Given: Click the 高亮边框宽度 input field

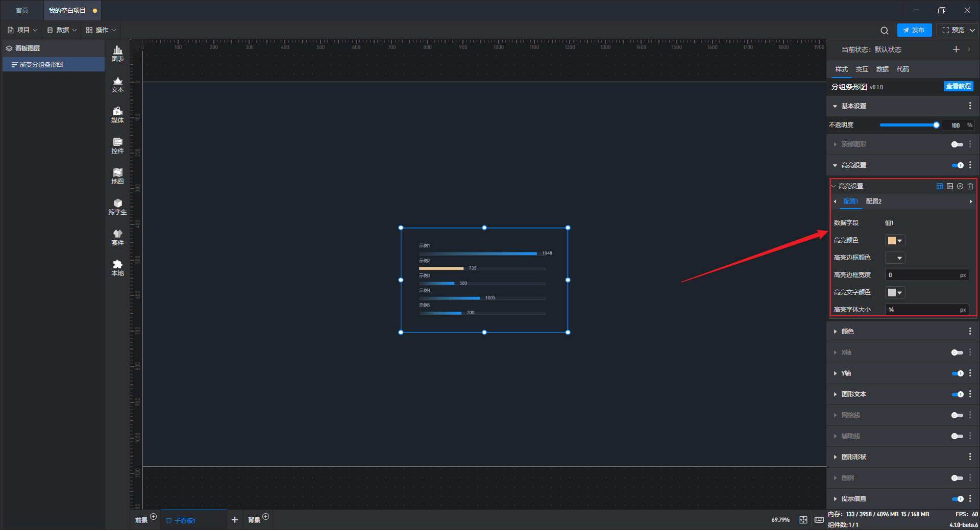Looking at the screenshot, I should (927, 275).
